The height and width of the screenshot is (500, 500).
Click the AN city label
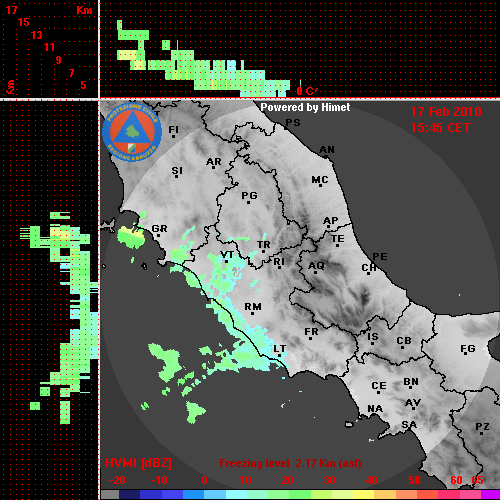(327, 150)
